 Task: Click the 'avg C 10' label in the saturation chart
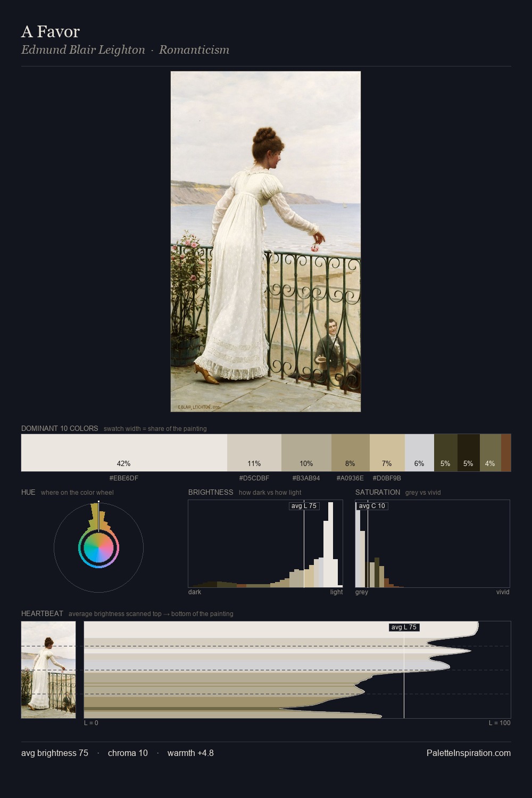click(x=372, y=506)
